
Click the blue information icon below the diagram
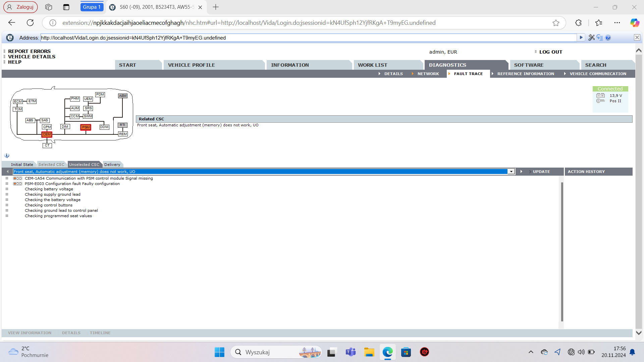pyautogui.click(x=7, y=156)
